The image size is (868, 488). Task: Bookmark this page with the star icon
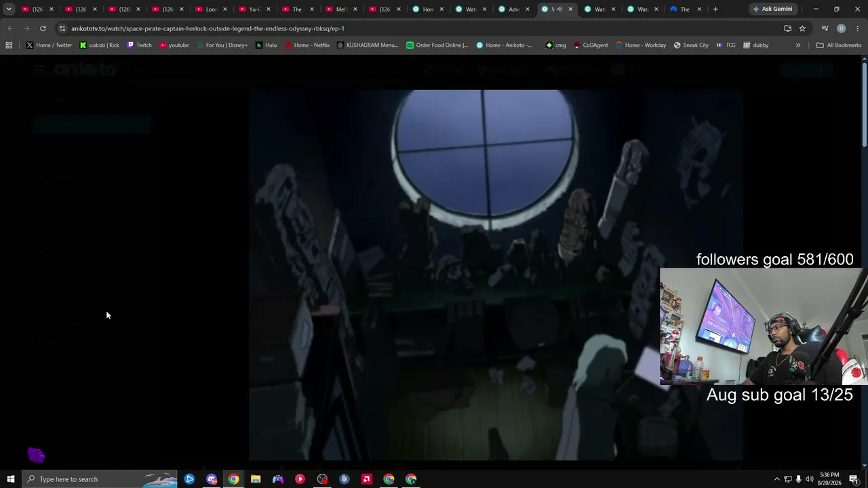(802, 28)
